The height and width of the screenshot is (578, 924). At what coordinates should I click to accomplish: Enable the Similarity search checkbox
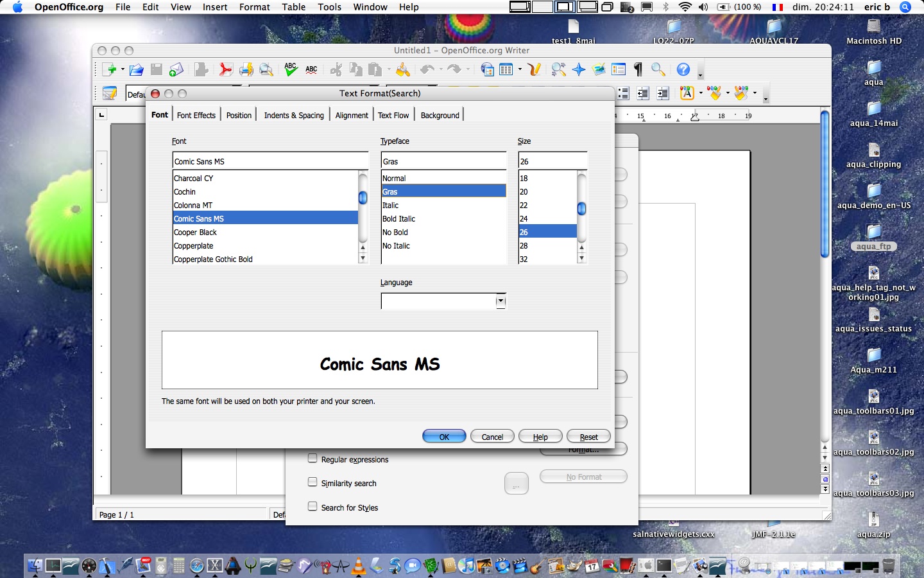coord(312,482)
